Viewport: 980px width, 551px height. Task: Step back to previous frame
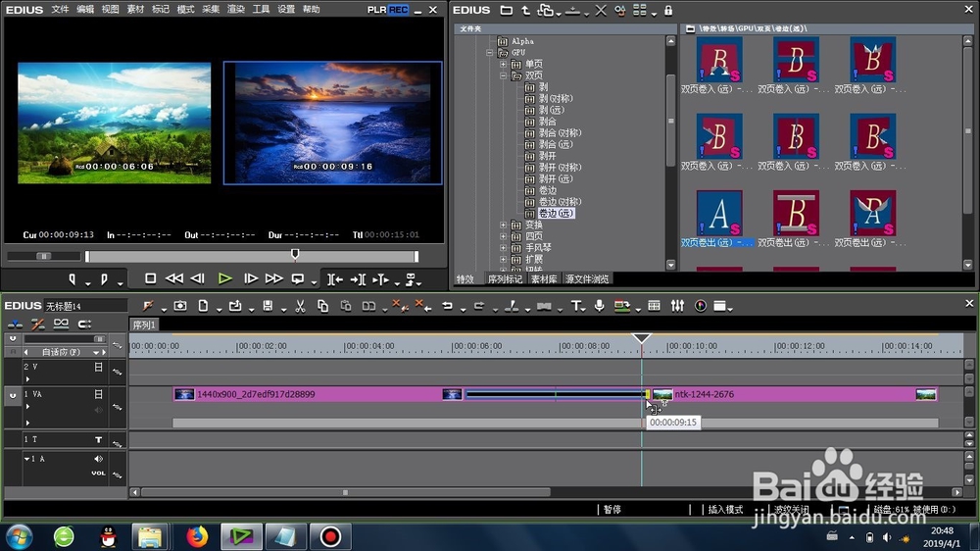point(198,278)
